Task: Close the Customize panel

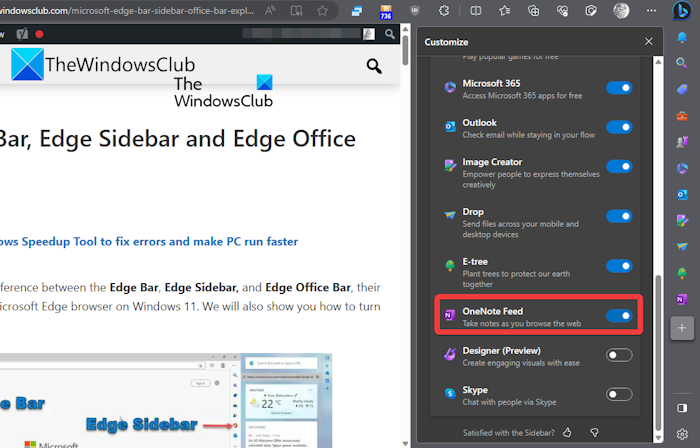Action: click(x=649, y=41)
